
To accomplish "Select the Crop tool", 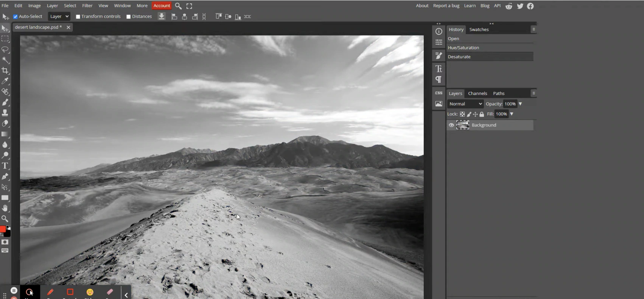I will (5, 71).
